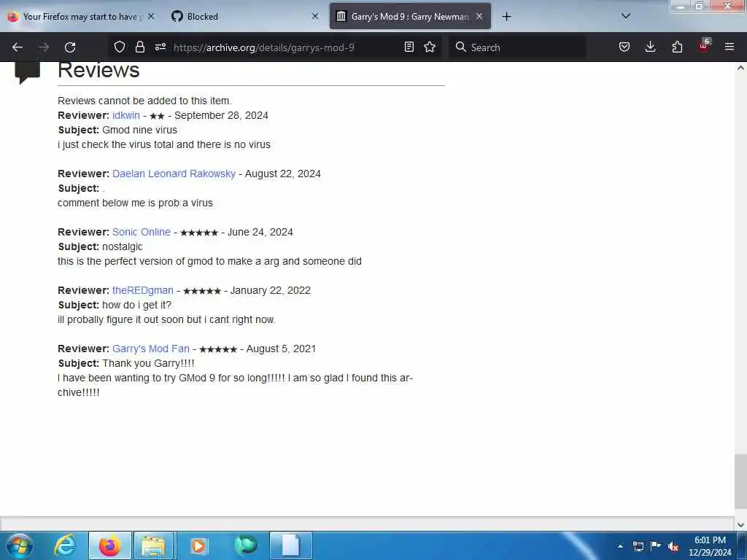Image resolution: width=747 pixels, height=560 pixels.
Task: Toggle reader view icon in address bar
Action: (409, 47)
